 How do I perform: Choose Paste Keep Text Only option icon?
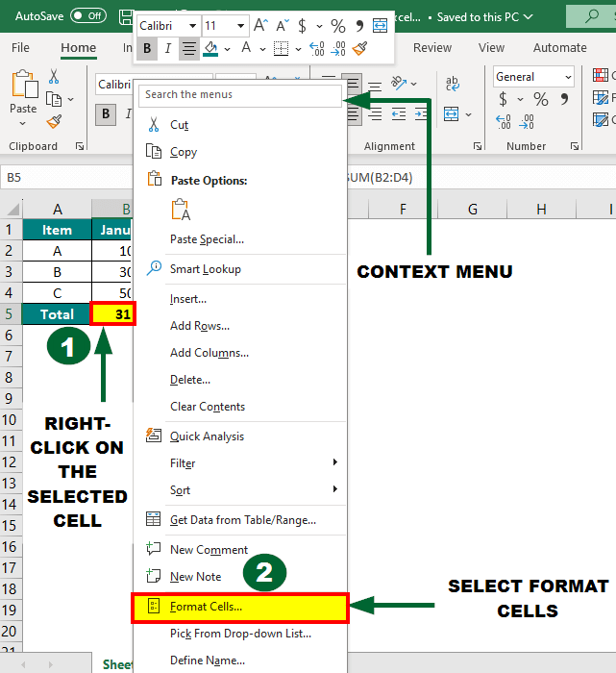tap(181, 210)
